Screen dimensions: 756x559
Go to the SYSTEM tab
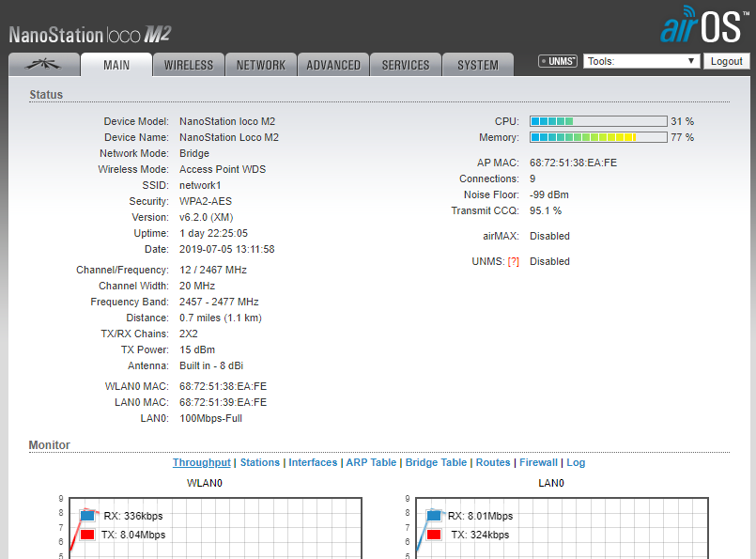click(x=478, y=65)
